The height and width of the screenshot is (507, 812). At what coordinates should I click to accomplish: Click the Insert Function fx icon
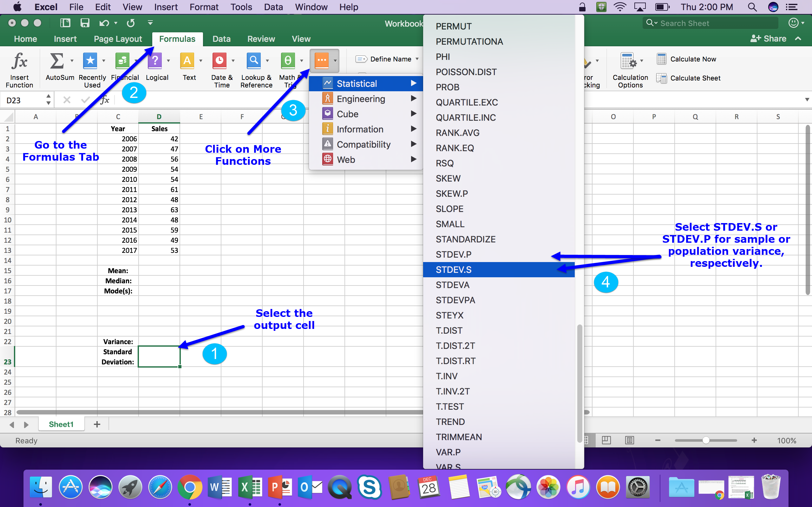[19, 62]
